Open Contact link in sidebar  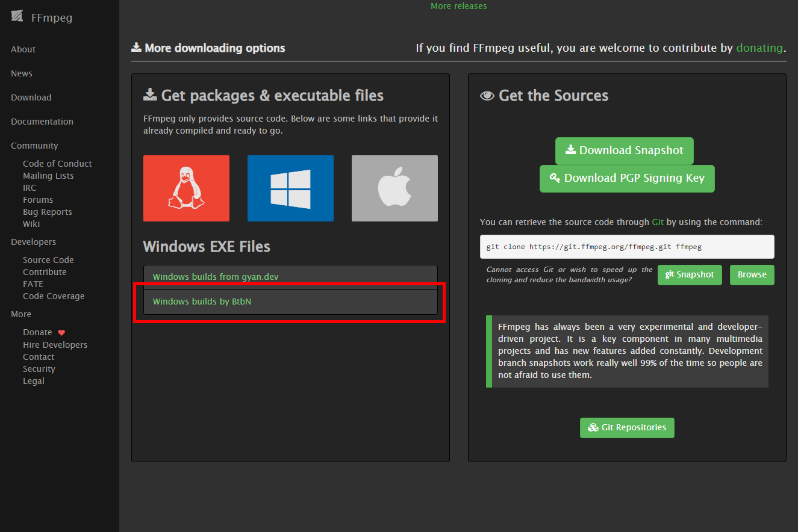pos(39,357)
